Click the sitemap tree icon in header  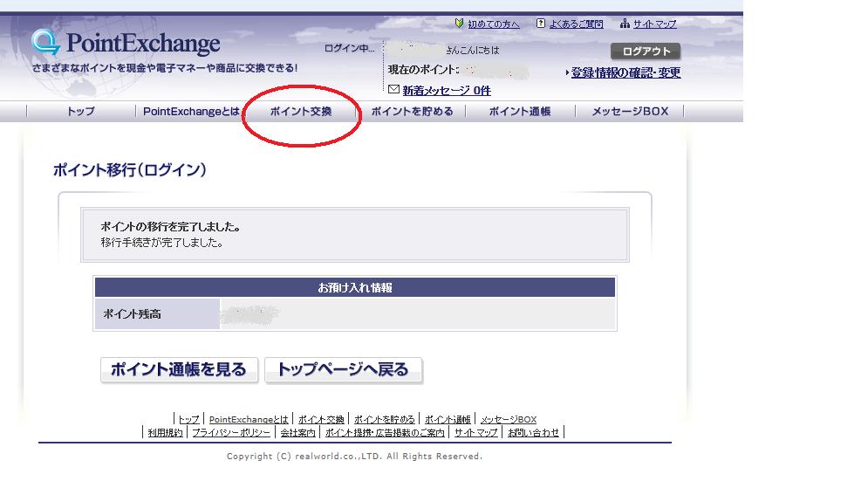coord(625,24)
